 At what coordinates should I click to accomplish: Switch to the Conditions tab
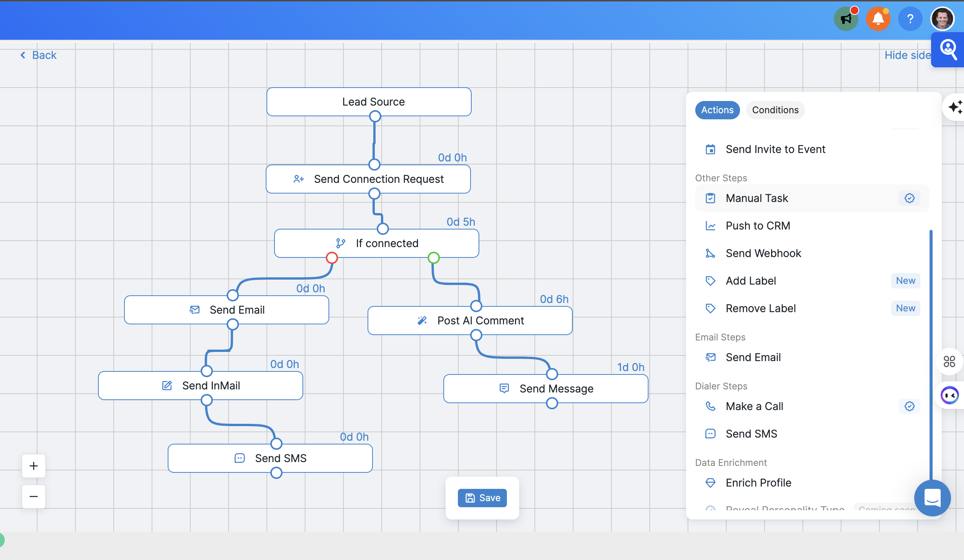[775, 110]
